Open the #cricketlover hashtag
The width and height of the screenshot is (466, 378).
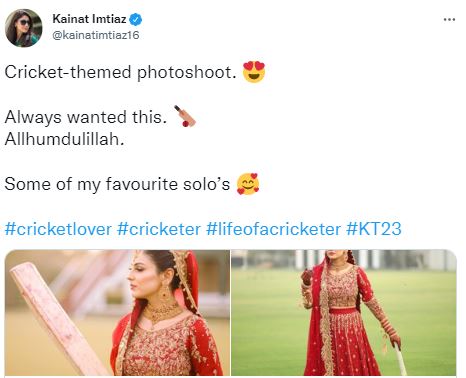click(x=58, y=229)
